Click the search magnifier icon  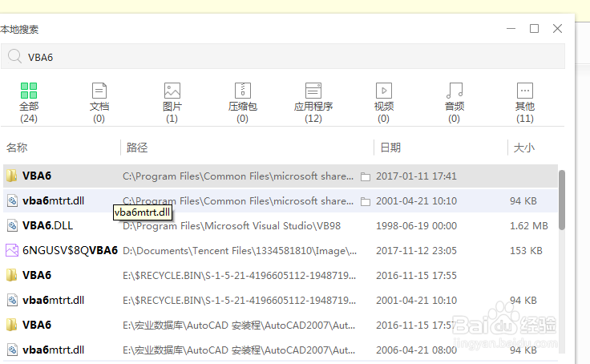coord(14,56)
